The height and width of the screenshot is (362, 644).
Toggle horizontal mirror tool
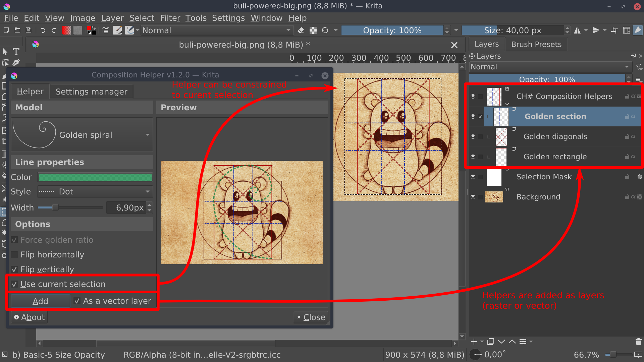coord(577,31)
